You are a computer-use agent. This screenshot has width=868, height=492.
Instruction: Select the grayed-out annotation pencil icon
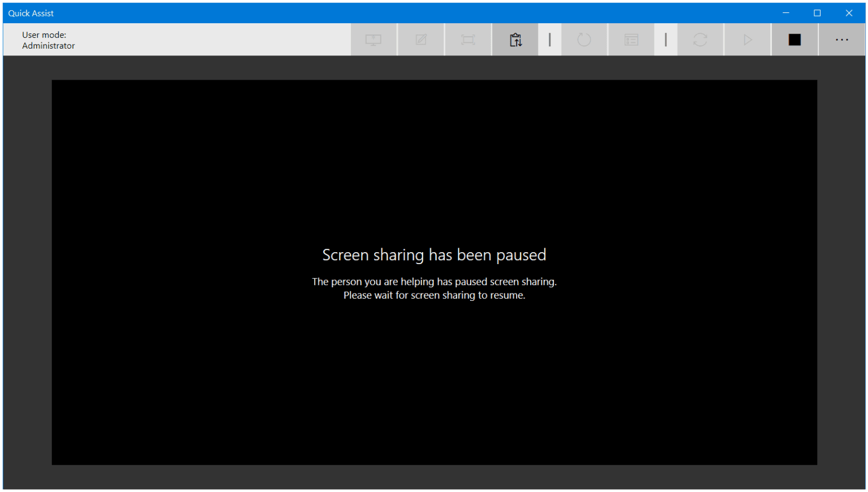[x=420, y=40]
